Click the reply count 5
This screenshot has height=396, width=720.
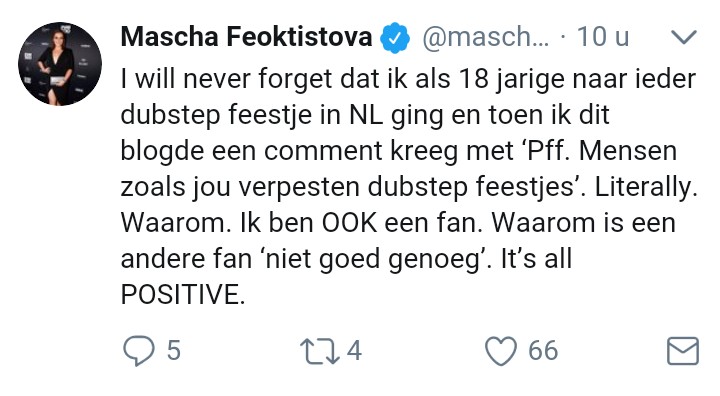coord(174,351)
